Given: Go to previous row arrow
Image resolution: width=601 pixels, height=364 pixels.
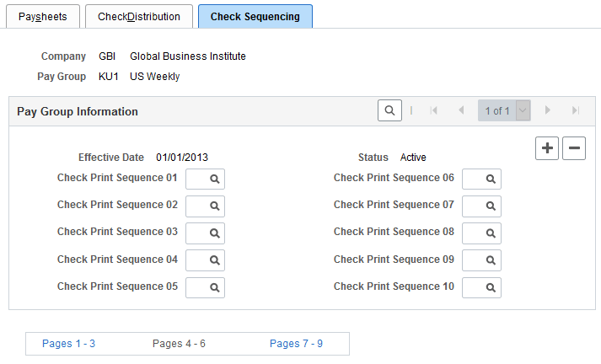Looking at the screenshot, I should [x=461, y=110].
